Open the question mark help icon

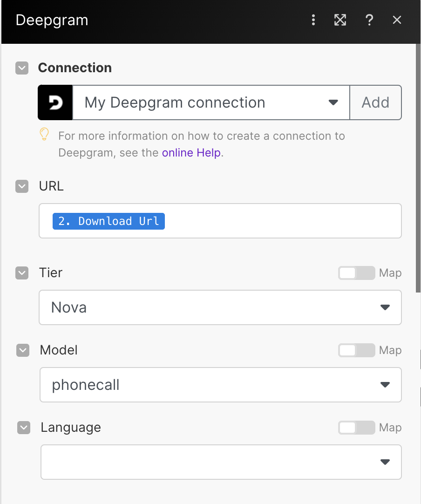(x=369, y=20)
